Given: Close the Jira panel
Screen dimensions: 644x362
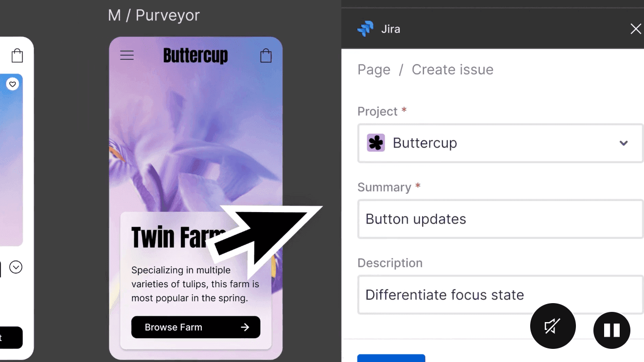Looking at the screenshot, I should pos(635,29).
